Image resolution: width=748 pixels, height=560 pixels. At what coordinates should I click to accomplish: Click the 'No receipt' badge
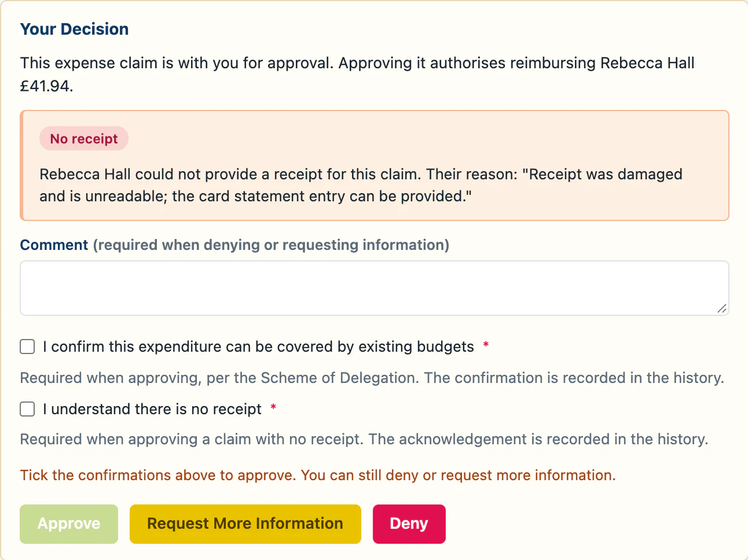tap(84, 139)
